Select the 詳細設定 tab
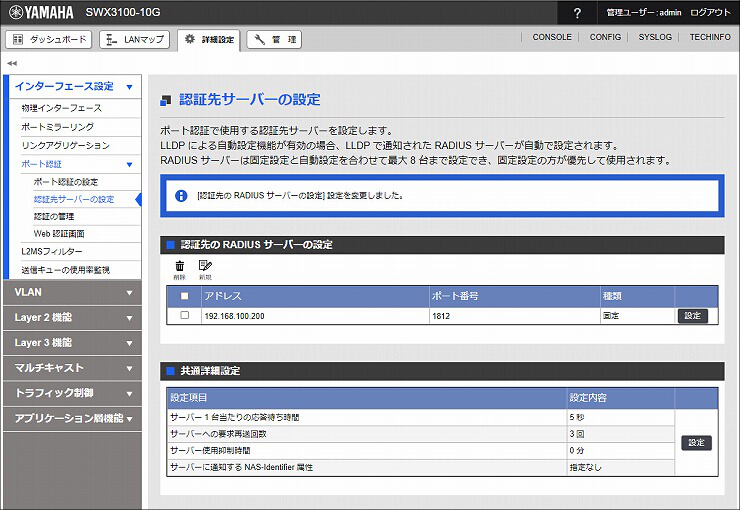This screenshot has height=510, width=740. click(209, 40)
